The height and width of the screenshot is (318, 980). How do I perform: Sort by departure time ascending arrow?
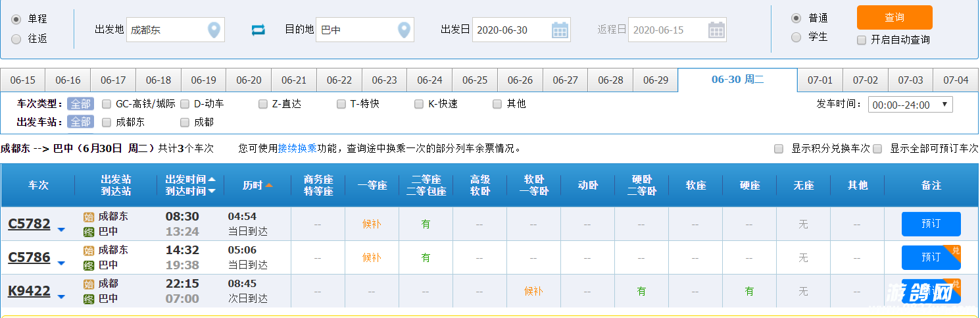click(x=212, y=179)
